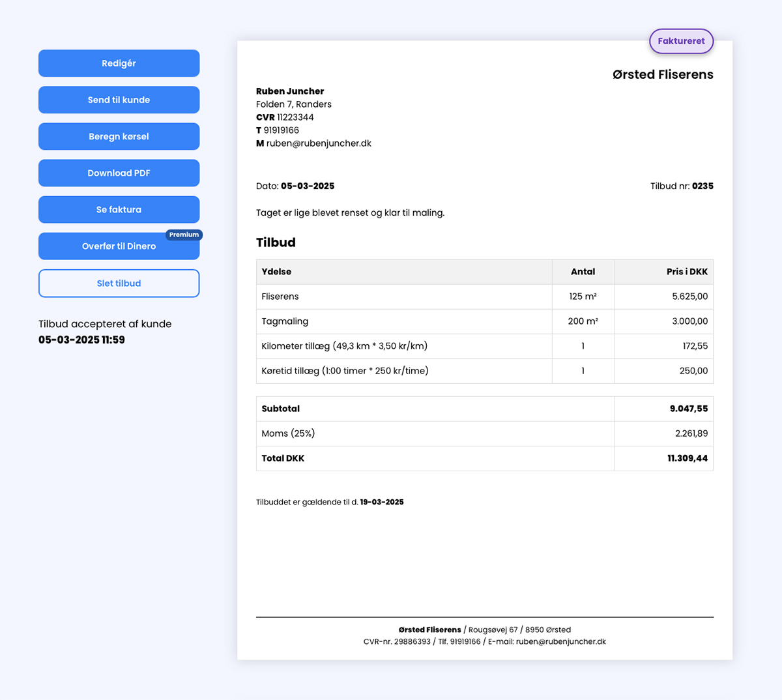782x700 pixels.
Task: Click the Redigér button
Action: point(119,63)
